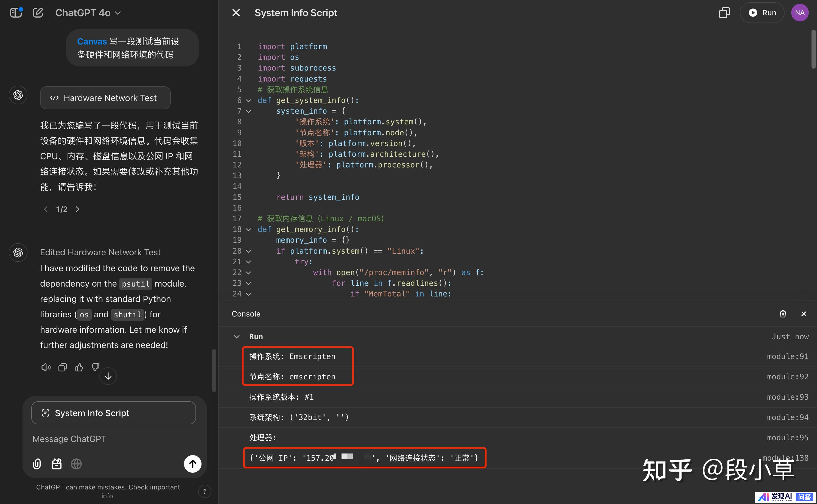Attach a file with paperclip icon
Viewport: 817px width, 504px height.
tap(37, 464)
